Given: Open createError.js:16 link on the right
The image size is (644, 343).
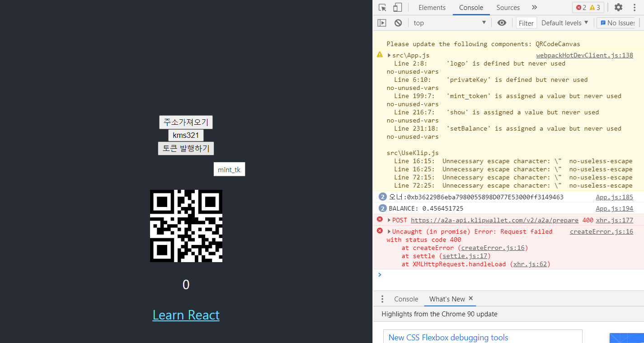Looking at the screenshot, I should click(x=601, y=231).
